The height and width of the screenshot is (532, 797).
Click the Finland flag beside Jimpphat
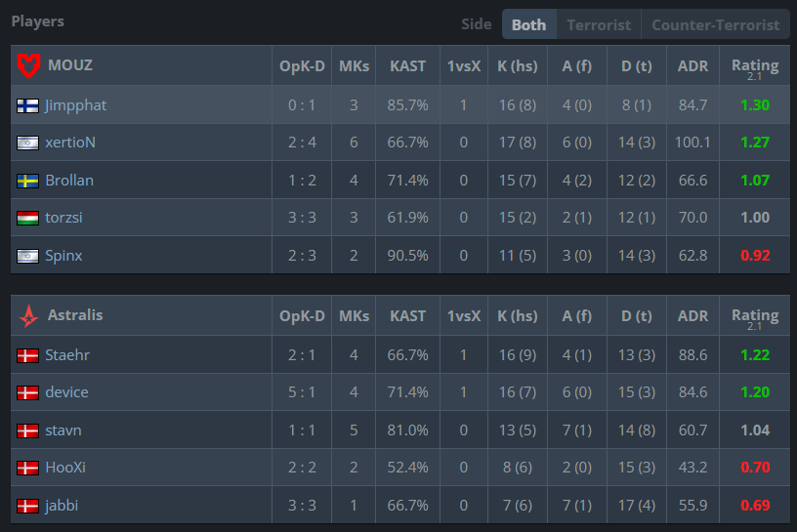tap(27, 105)
